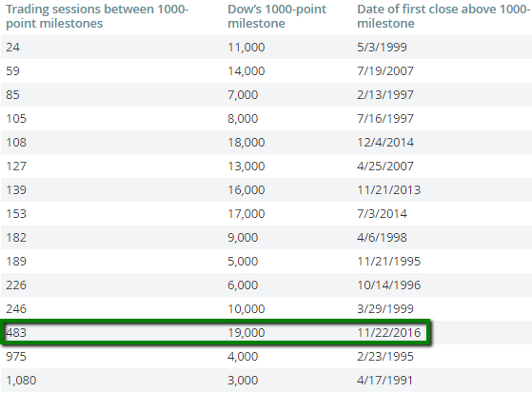Select the 19,000 milestone cell
The height and width of the screenshot is (393, 532).
pos(246,332)
